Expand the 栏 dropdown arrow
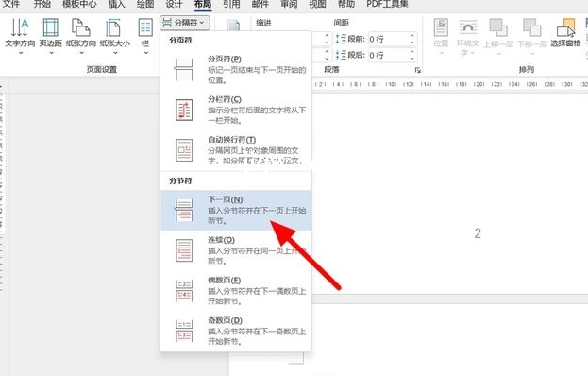Image resolution: width=588 pixels, height=376 pixels. (145, 53)
